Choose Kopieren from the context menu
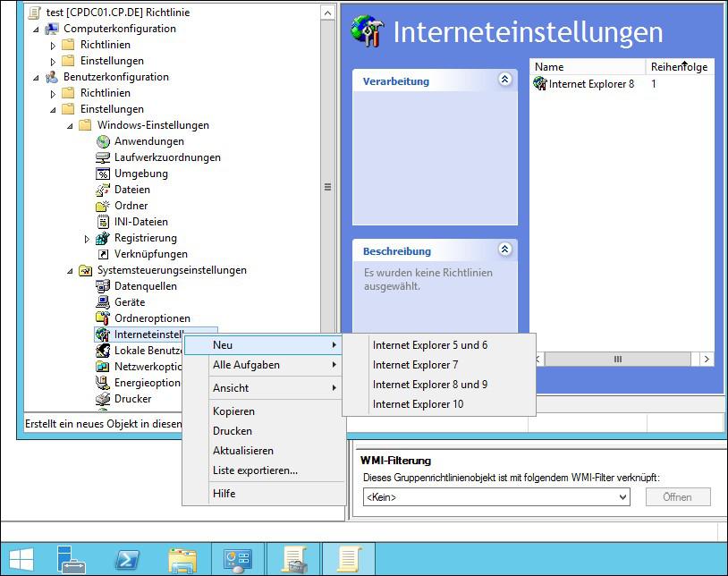This screenshot has height=576, width=728. (263, 411)
